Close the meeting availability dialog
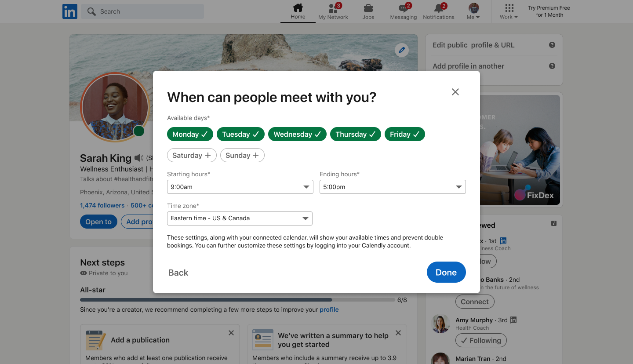Screen dimensions: 633x364 [x=455, y=92]
